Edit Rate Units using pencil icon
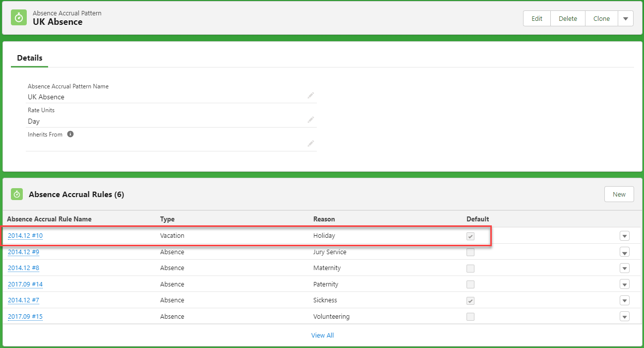This screenshot has width=644, height=348. (310, 120)
